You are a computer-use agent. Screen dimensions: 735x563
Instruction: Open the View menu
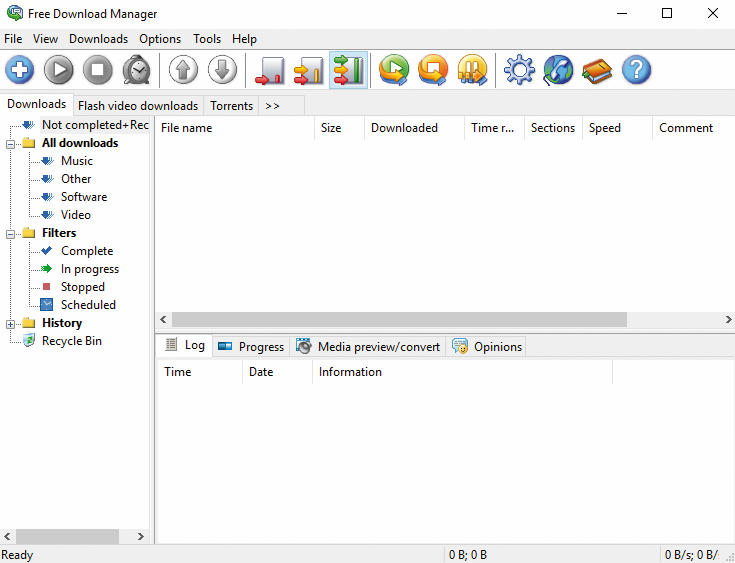pos(45,39)
